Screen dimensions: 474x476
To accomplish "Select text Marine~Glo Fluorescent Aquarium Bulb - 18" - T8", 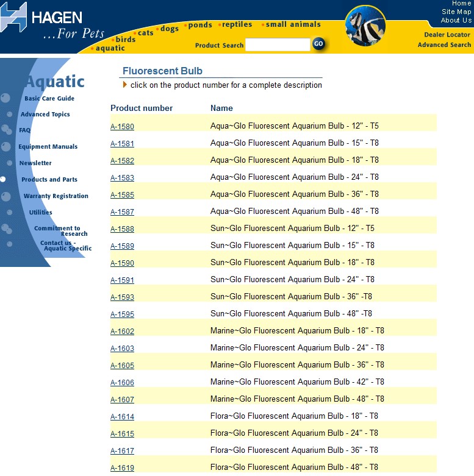I will (297, 330).
